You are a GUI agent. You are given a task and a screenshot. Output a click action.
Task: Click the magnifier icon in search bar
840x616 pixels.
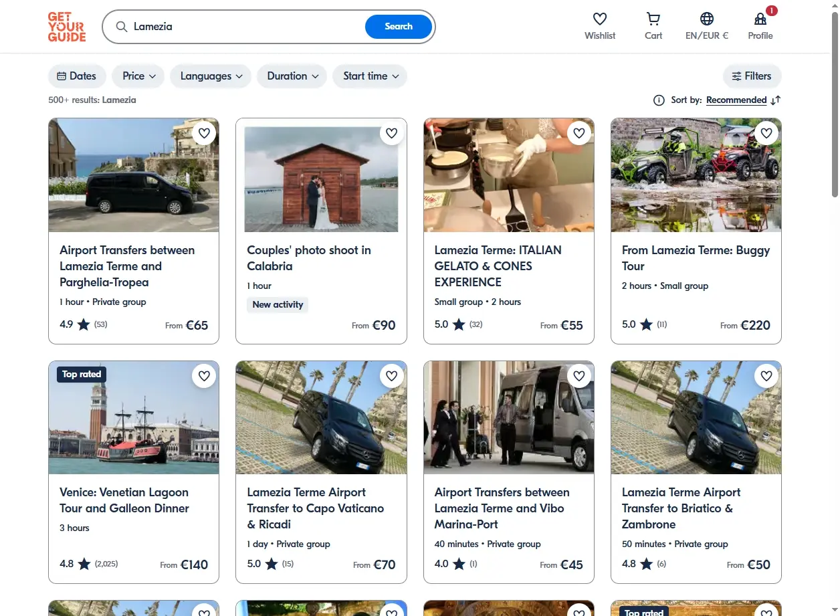(122, 27)
